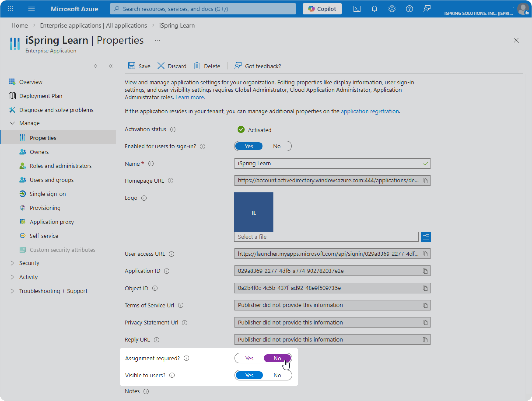This screenshot has width=532, height=401.
Task: Copy the Application ID value
Action: point(425,271)
